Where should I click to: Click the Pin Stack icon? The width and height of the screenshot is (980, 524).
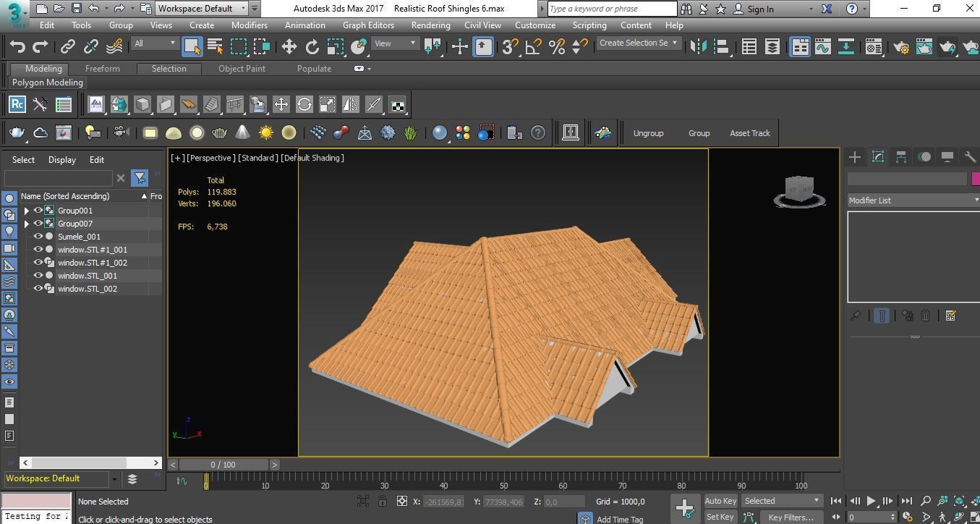click(856, 316)
